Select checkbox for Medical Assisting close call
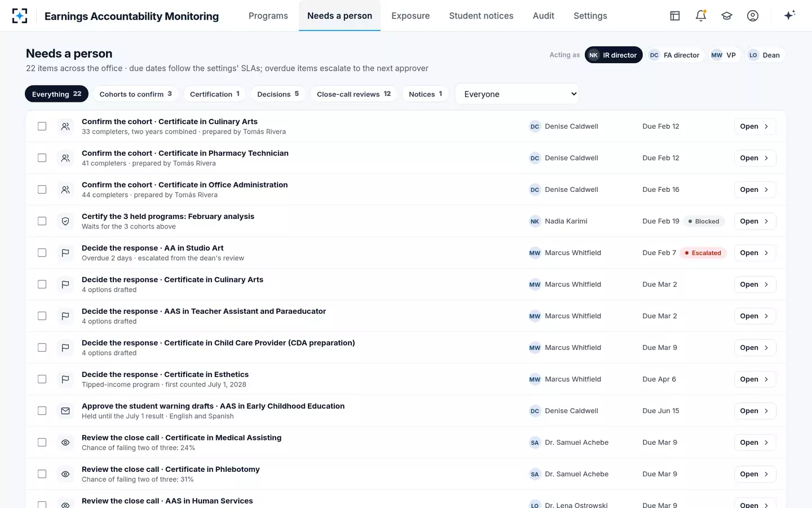This screenshot has height=508, width=812. click(42, 443)
